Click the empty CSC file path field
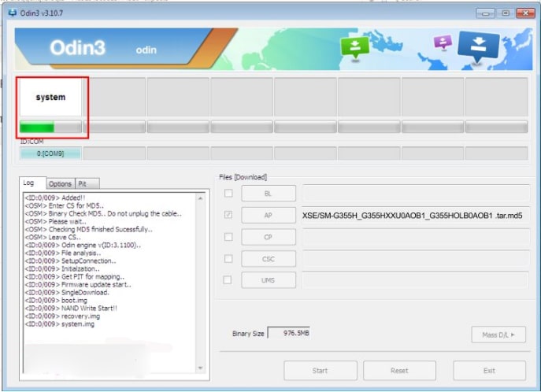 (x=416, y=258)
